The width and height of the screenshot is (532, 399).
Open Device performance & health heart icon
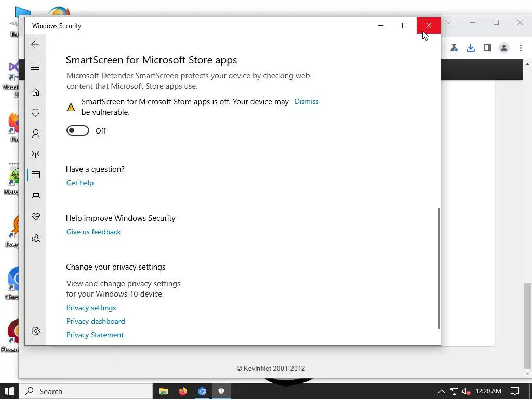[36, 217]
